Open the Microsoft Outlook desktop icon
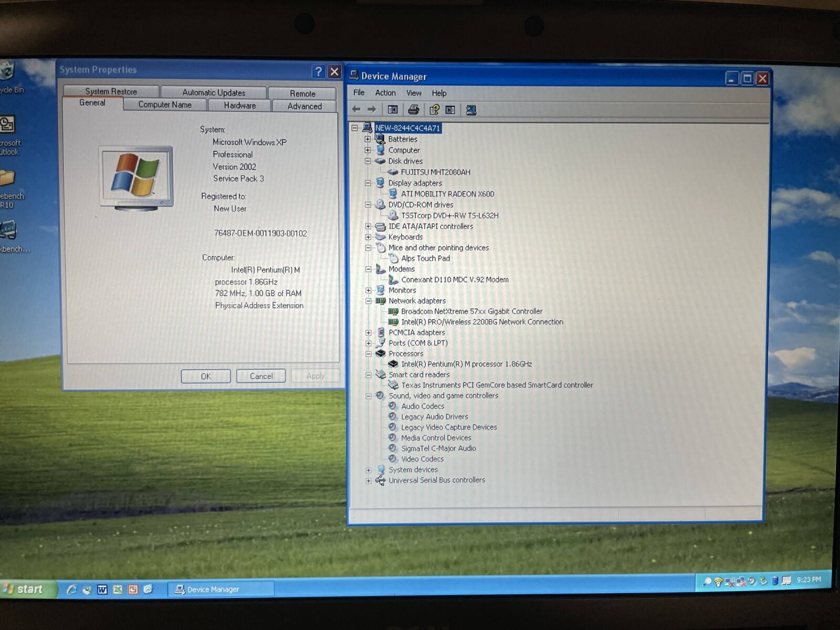Screen dimensions: 840x630 click(x=9, y=136)
